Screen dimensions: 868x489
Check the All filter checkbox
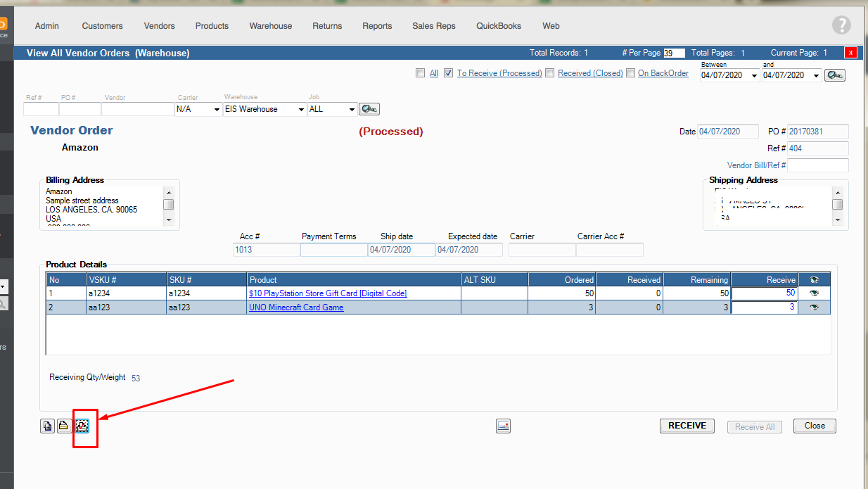pyautogui.click(x=421, y=73)
